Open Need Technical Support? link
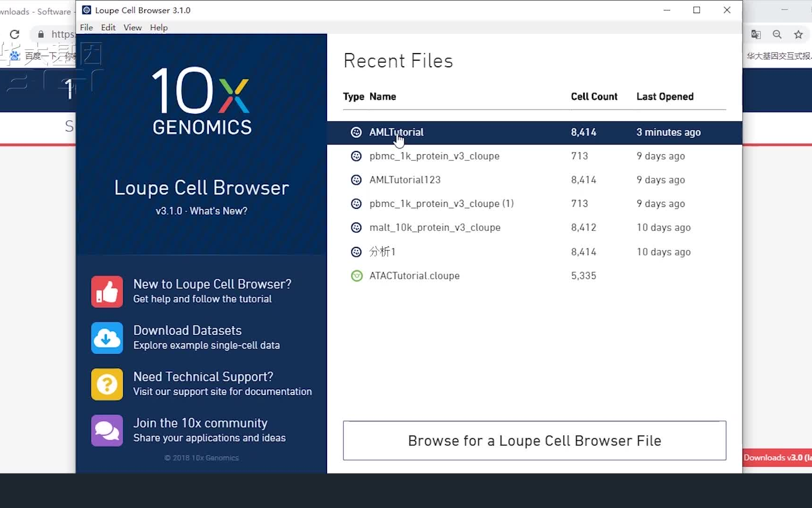Screen dimensions: 812x508 (203, 377)
